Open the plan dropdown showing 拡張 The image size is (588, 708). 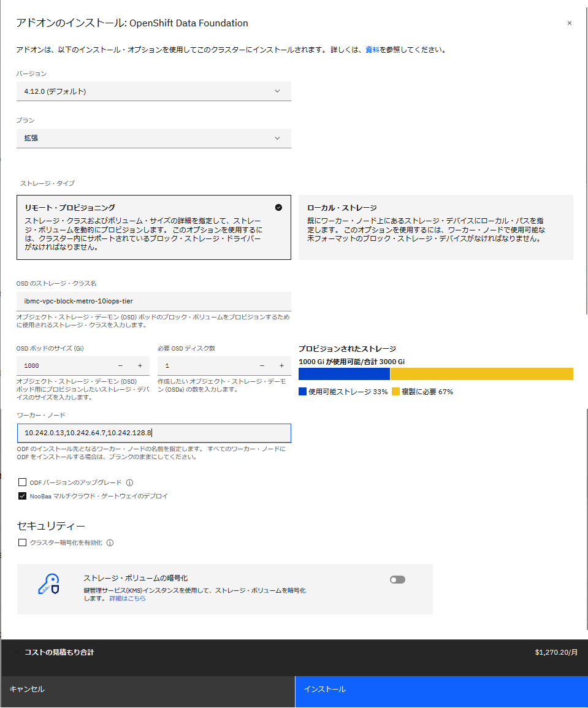point(153,138)
